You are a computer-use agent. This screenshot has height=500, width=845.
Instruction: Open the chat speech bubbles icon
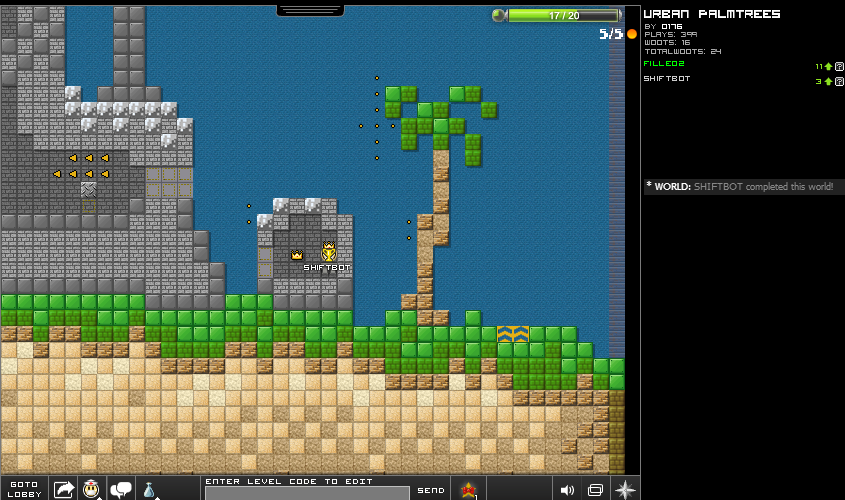click(x=121, y=489)
